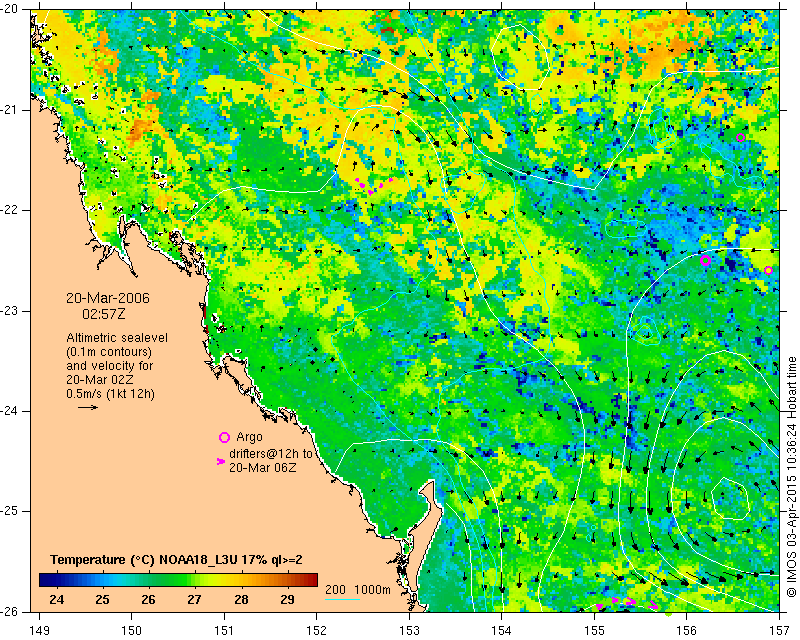This screenshot has width=800, height=640.
Task: Click the '(0.1m contours)' text line
Action: (x=109, y=352)
